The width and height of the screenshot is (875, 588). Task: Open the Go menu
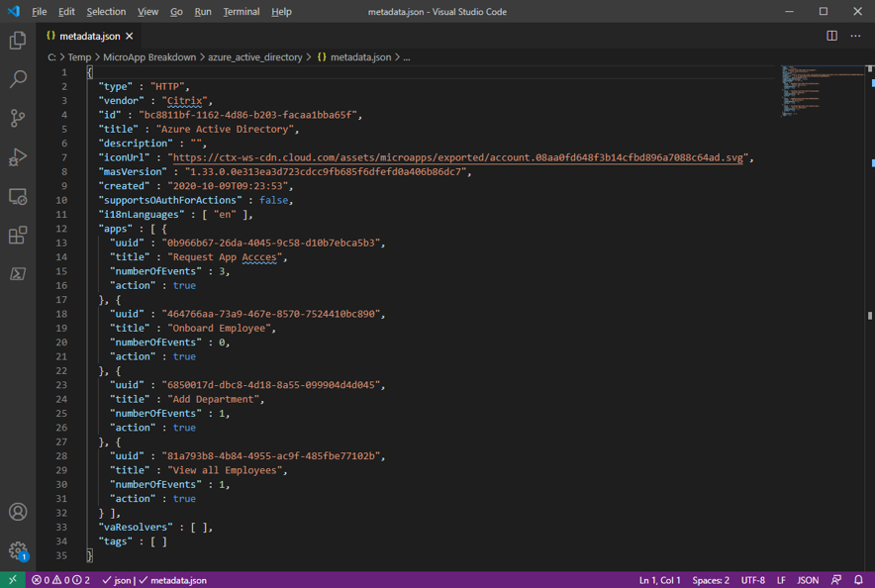(176, 12)
